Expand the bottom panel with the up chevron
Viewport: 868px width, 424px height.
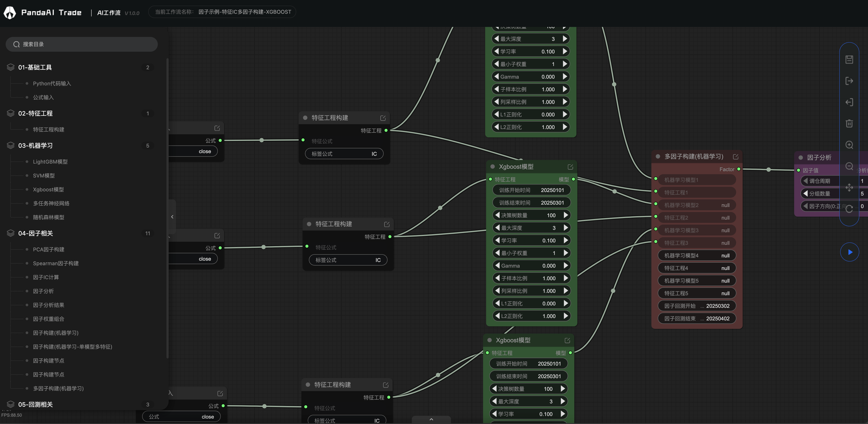pos(431,420)
